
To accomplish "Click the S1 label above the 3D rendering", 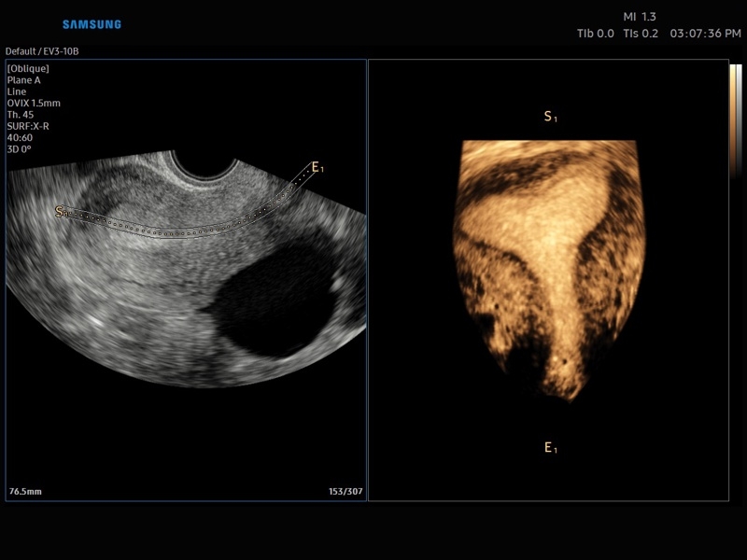I will [x=550, y=117].
